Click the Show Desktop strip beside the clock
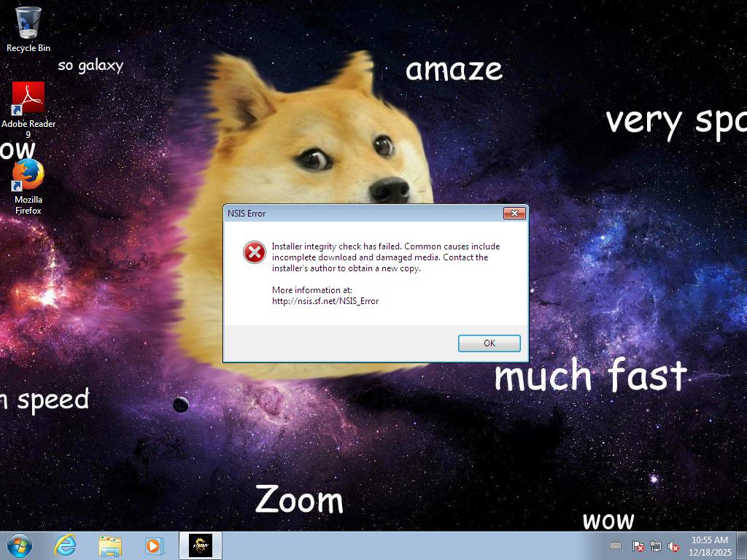The width and height of the screenshot is (747, 560). click(743, 545)
